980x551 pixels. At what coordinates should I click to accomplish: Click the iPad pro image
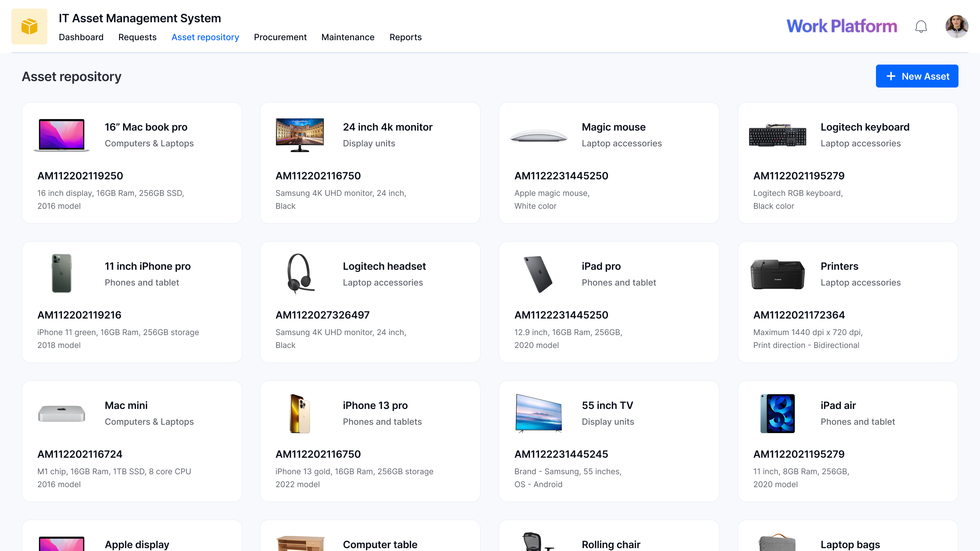point(538,274)
